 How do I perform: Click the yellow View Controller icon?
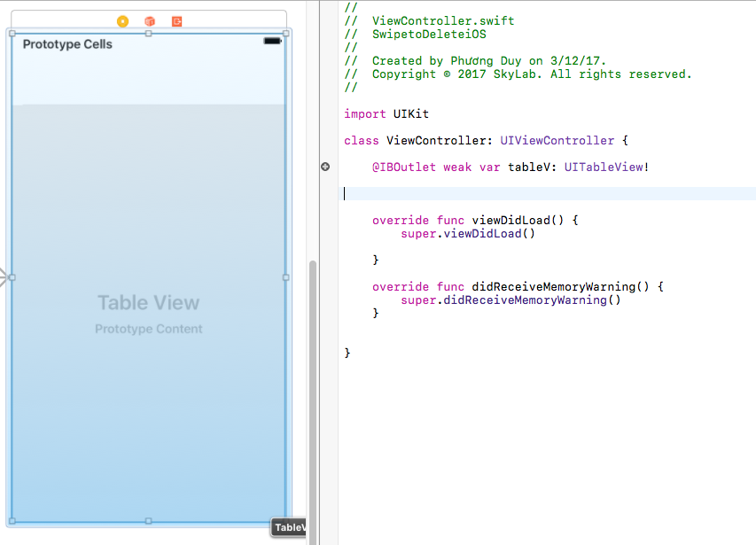pyautogui.click(x=123, y=21)
